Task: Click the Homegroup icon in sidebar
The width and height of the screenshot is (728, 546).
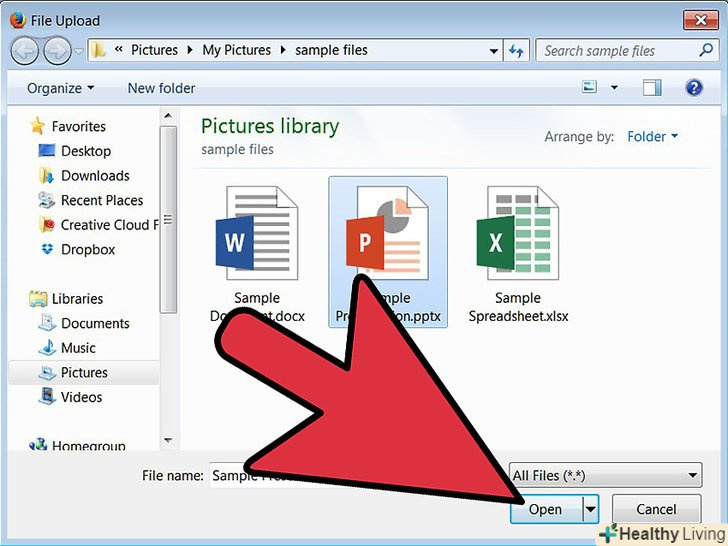Action: [38, 445]
